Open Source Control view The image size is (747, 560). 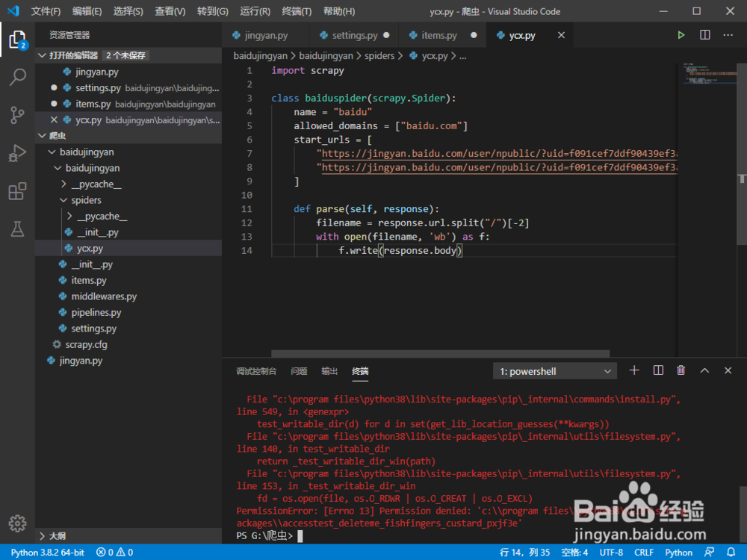point(18,115)
